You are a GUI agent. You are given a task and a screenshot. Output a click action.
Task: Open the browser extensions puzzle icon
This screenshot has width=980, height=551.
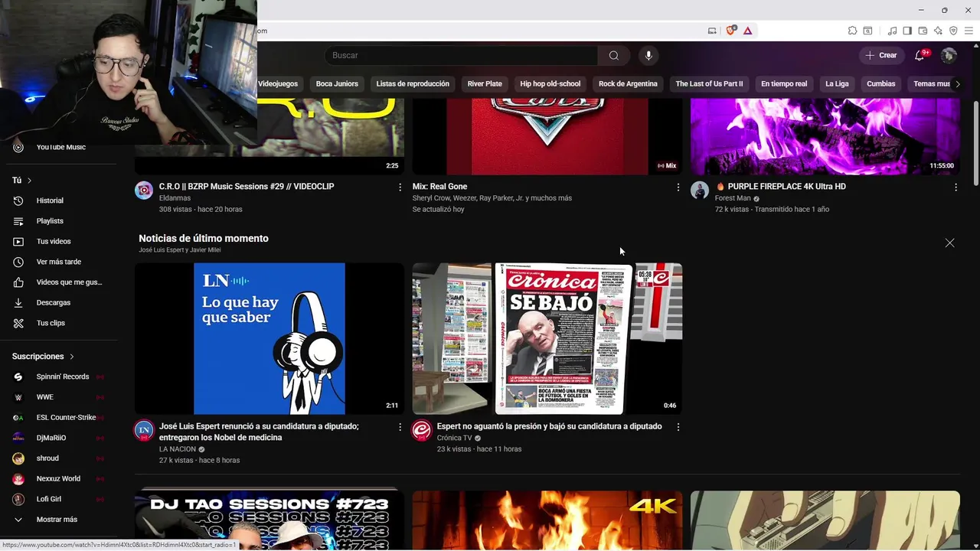(x=852, y=31)
